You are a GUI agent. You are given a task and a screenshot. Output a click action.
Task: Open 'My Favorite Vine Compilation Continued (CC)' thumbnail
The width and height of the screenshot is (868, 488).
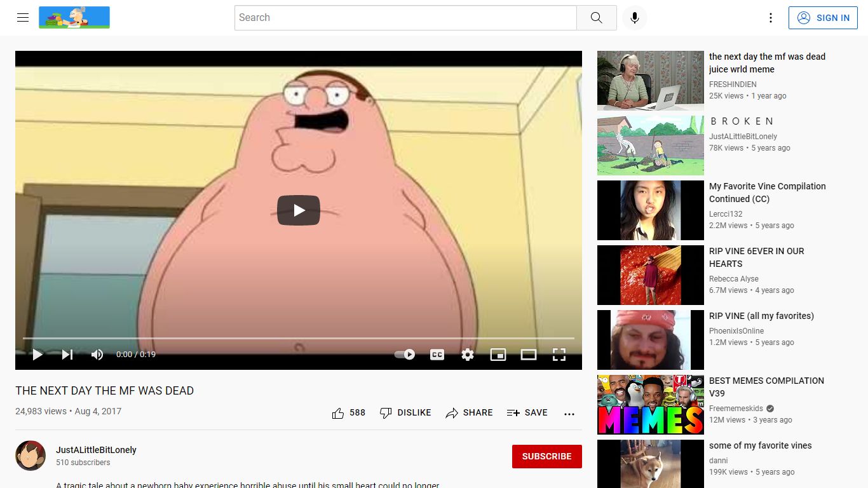[x=651, y=210]
